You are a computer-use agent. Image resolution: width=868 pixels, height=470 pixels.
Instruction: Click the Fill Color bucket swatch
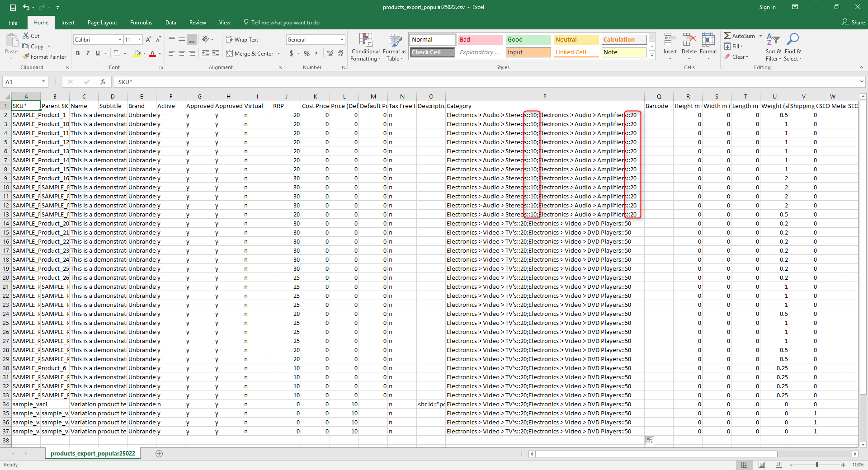[137, 53]
